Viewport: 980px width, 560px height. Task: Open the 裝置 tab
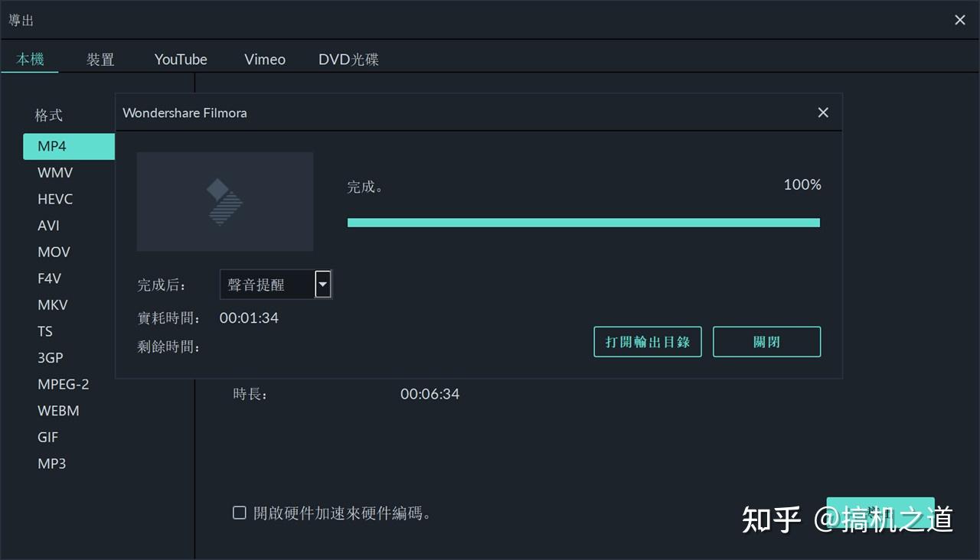[x=100, y=59]
